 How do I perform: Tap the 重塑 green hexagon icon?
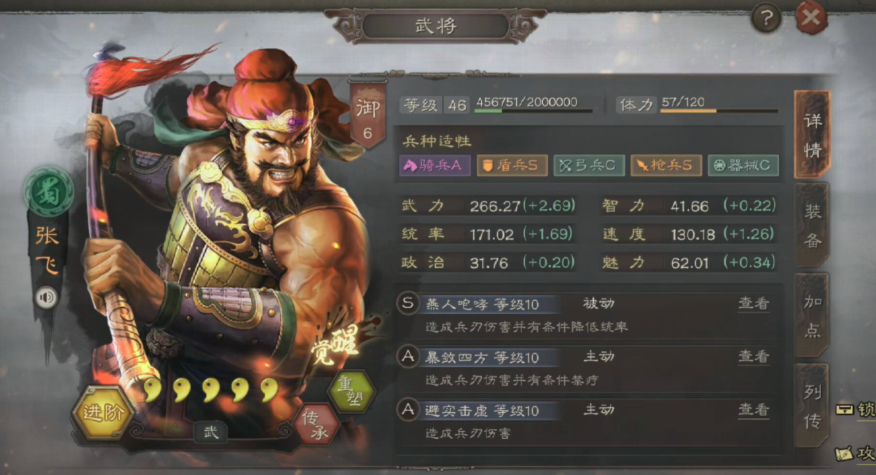tap(351, 392)
